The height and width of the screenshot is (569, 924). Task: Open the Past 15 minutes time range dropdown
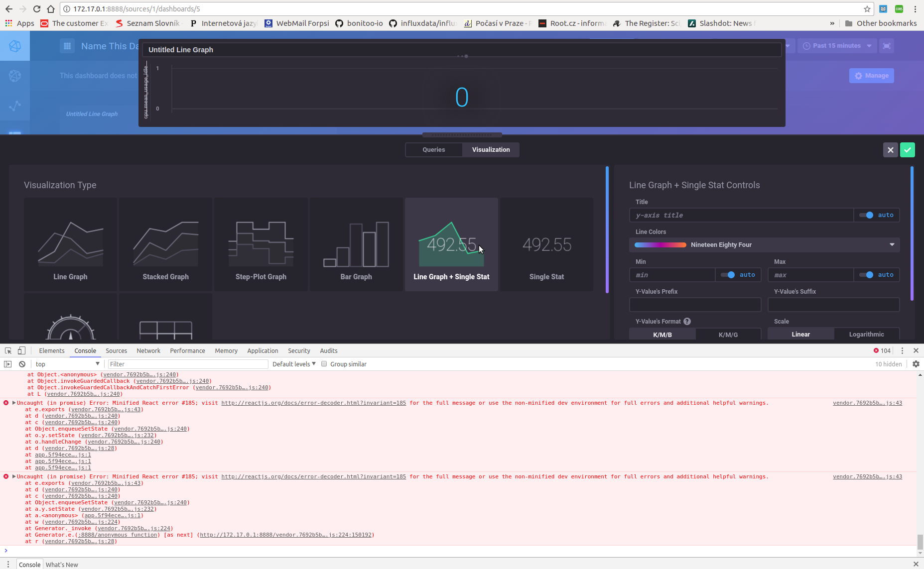(837, 45)
